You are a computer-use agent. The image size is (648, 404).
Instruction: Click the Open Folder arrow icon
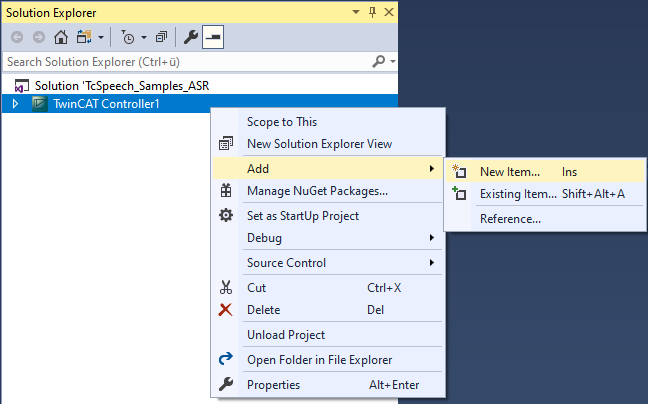pyautogui.click(x=226, y=358)
